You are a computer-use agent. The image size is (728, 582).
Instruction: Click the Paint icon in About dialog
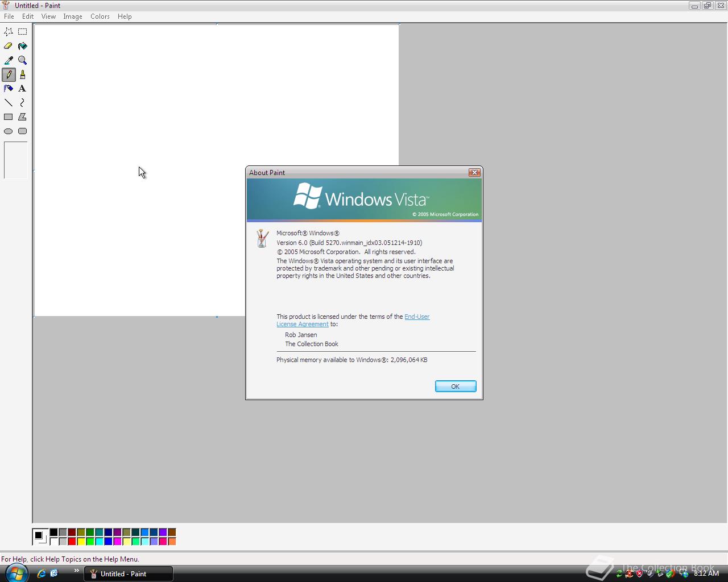tap(262, 238)
